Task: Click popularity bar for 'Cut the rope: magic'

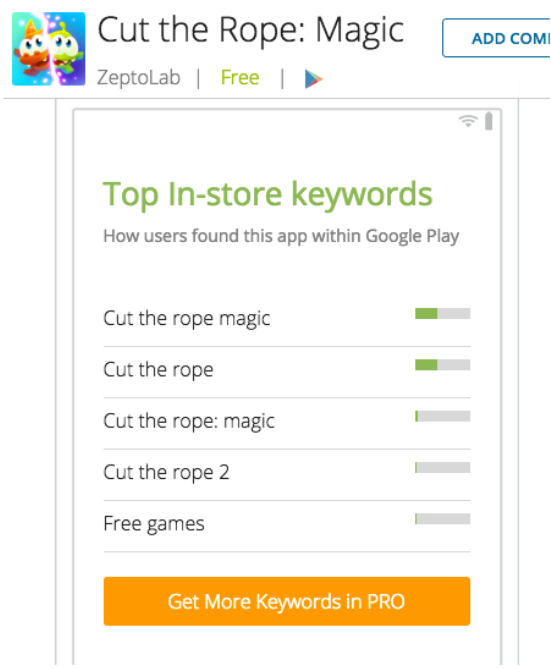Action: (x=443, y=416)
